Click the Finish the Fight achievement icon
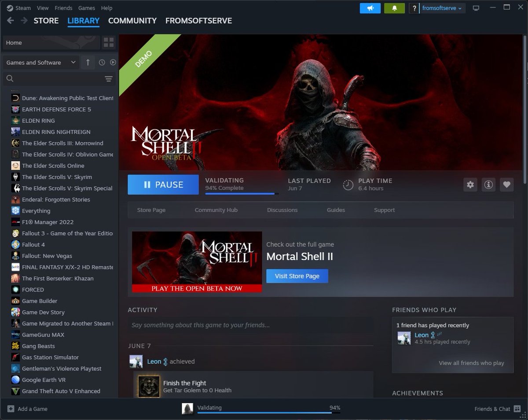 pos(149,386)
